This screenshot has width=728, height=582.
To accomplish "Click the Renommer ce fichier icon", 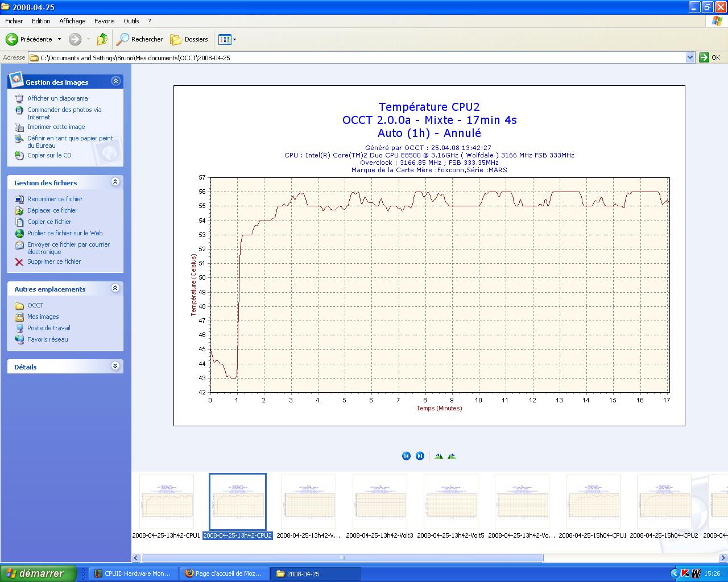I will (19, 199).
